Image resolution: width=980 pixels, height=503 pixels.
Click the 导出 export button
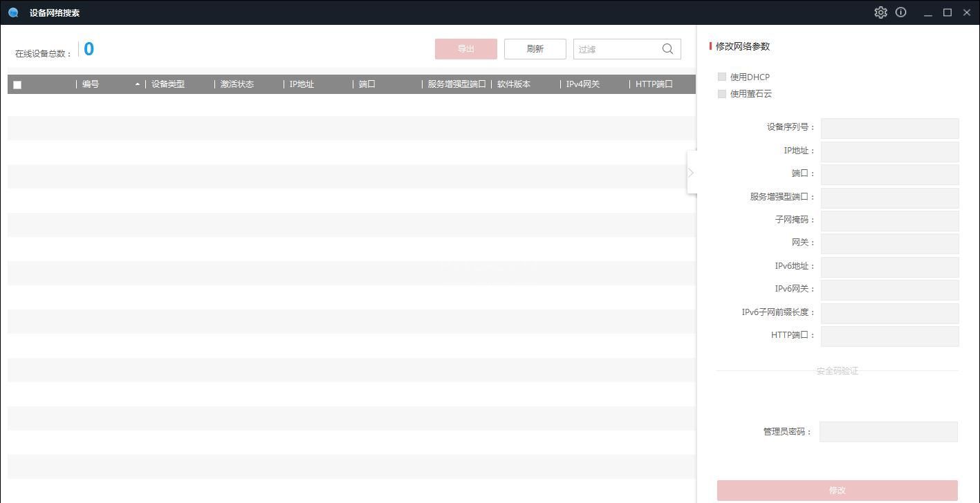point(466,49)
